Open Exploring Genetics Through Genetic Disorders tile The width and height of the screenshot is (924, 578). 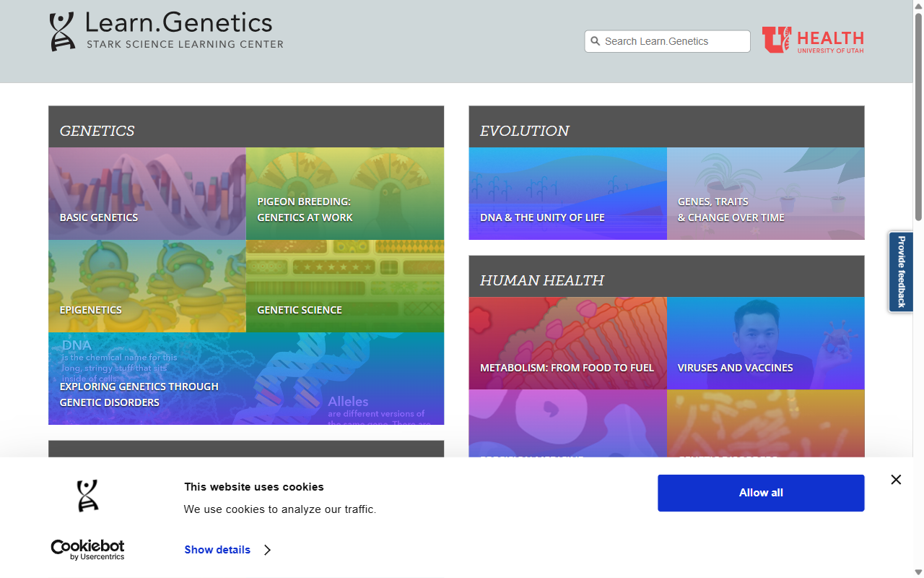tap(246, 379)
